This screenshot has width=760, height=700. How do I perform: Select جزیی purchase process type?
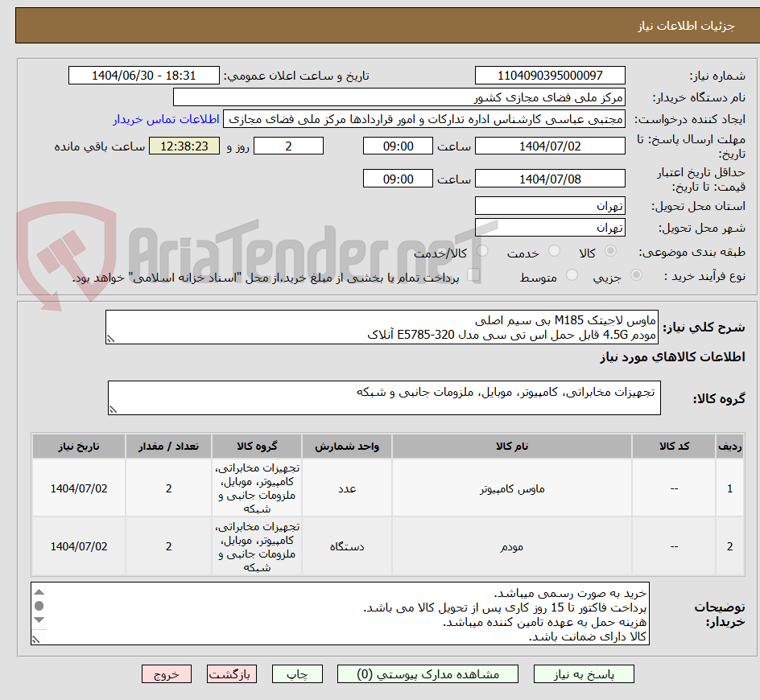(636, 274)
